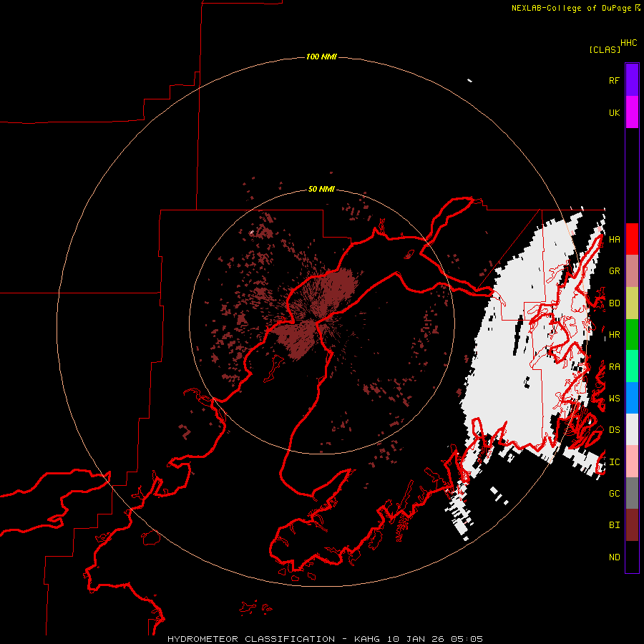Click the DS white legend swatch
Image resolution: width=644 pixels, height=644 pixels.
(x=632, y=429)
